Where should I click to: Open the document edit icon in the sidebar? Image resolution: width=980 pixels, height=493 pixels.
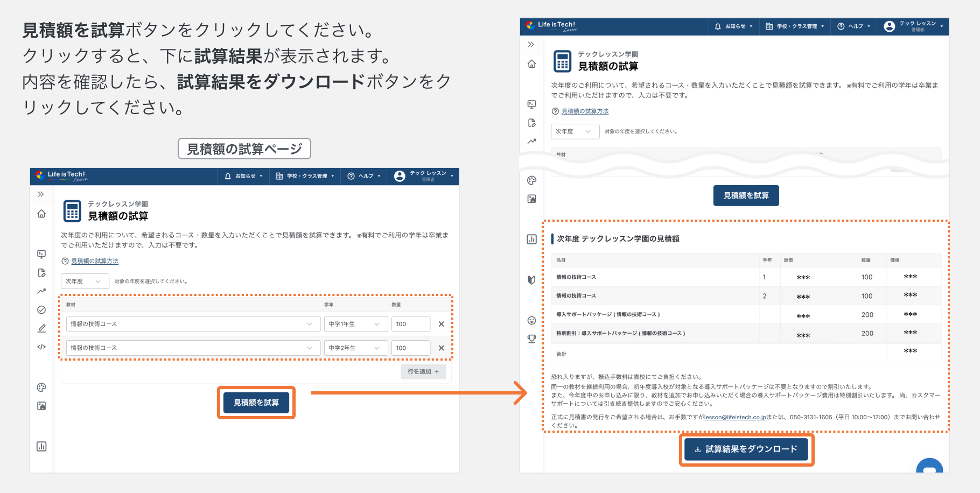(x=41, y=273)
